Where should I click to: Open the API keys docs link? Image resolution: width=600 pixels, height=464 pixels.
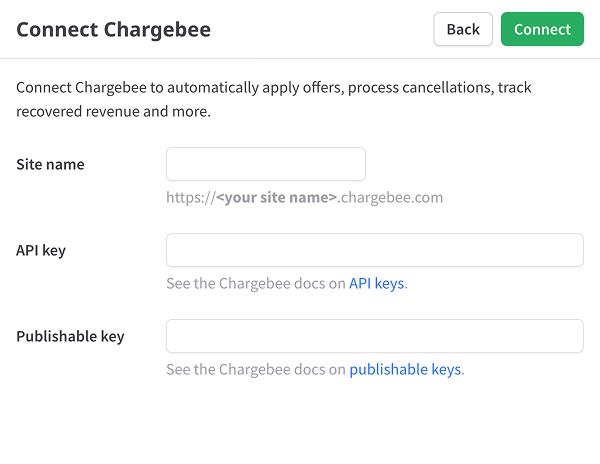click(x=377, y=283)
